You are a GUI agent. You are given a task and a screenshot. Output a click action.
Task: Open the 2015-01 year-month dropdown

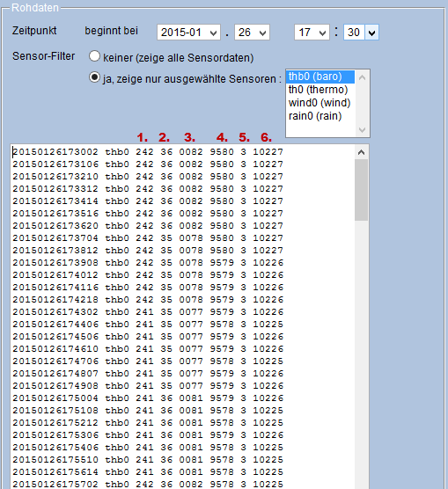tap(188, 33)
